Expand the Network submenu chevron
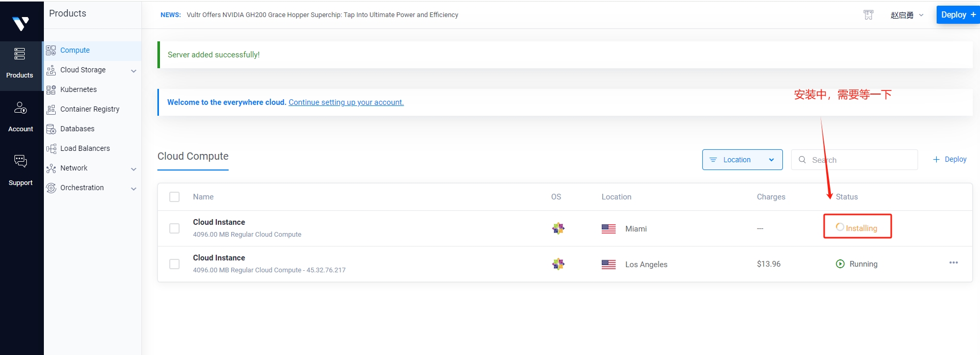The image size is (980, 355). click(134, 169)
